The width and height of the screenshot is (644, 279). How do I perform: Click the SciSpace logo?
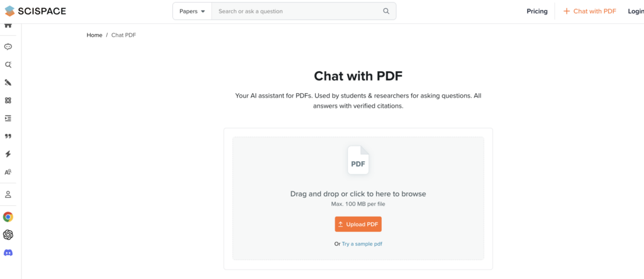pos(35,11)
